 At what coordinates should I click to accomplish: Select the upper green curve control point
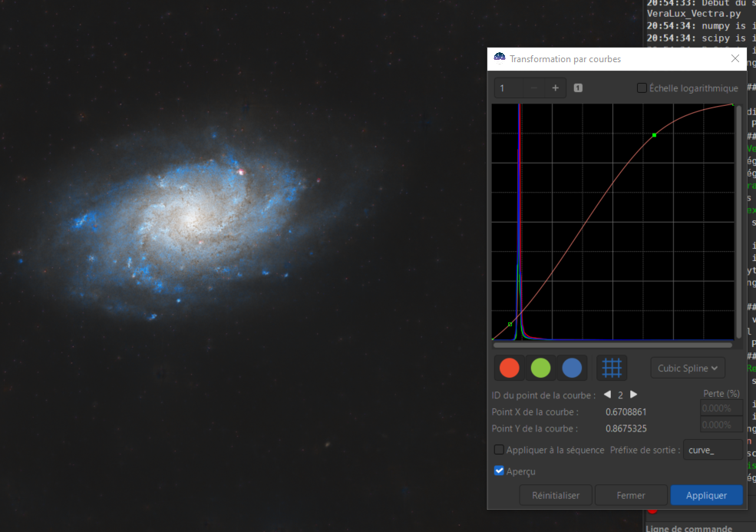click(x=654, y=135)
